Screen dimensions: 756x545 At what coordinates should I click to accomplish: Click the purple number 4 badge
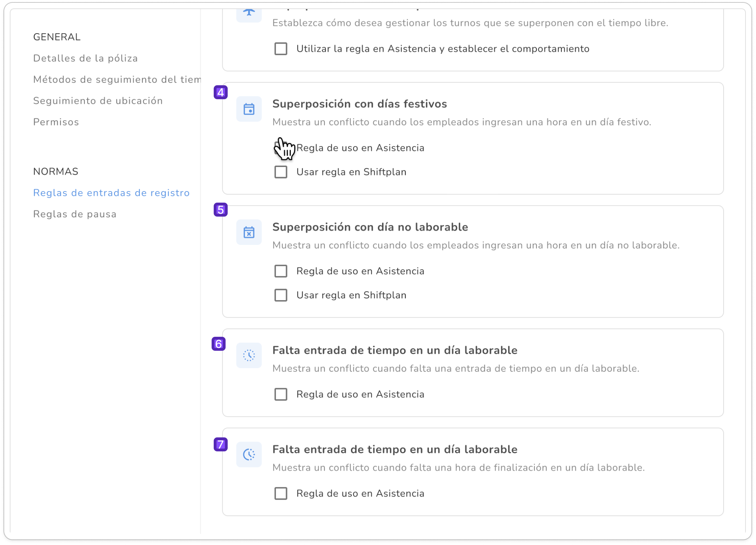220,92
